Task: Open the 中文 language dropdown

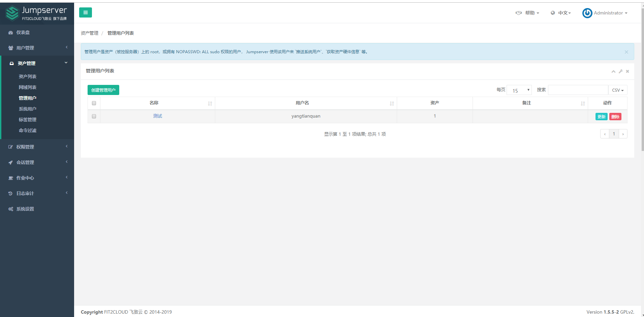Action: [561, 13]
